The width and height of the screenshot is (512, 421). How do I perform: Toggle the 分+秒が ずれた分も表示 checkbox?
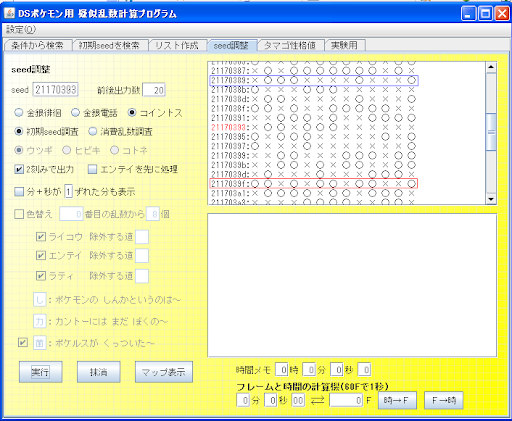pos(19,192)
